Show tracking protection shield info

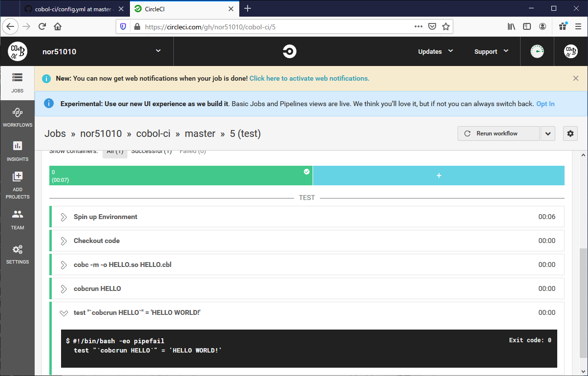[x=123, y=26]
